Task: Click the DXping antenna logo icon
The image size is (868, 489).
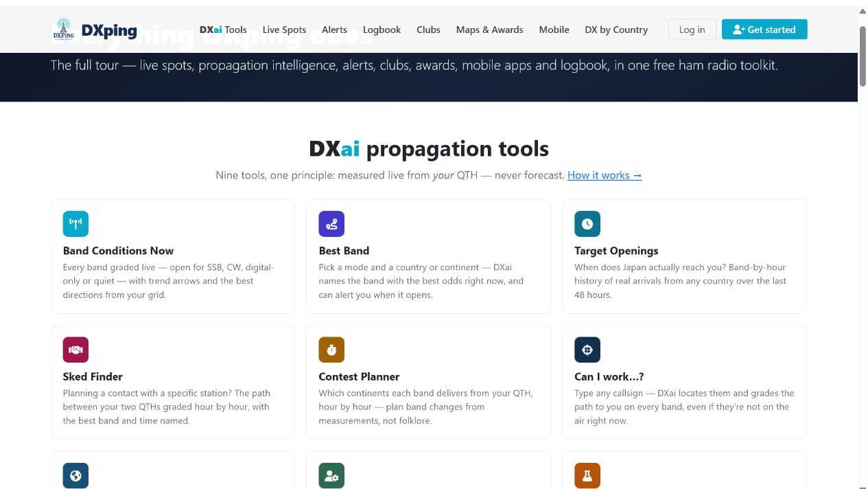Action: 63,30
